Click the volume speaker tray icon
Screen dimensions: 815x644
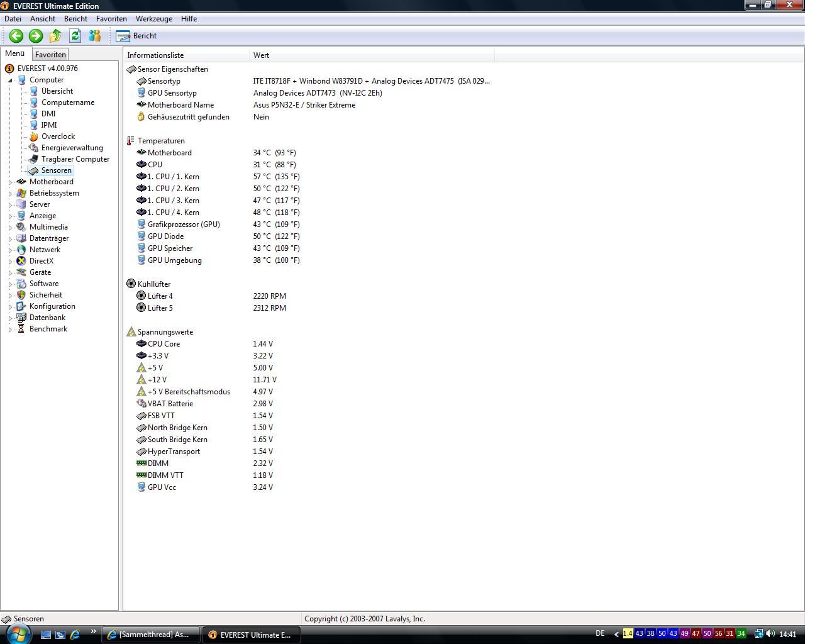point(770,634)
